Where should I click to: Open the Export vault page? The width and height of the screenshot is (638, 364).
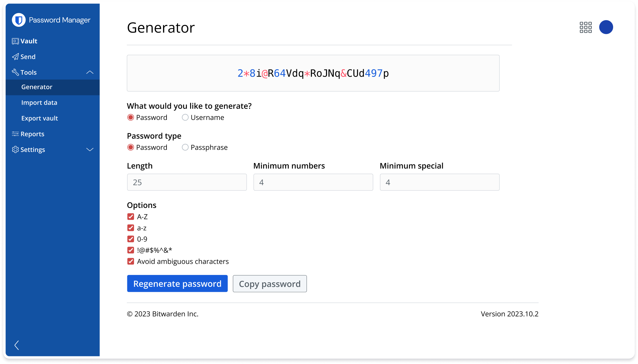[40, 118]
